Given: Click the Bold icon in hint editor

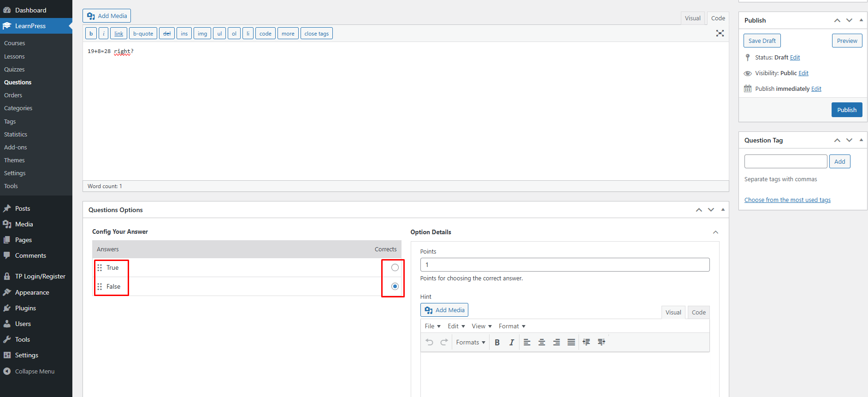Looking at the screenshot, I should [x=497, y=342].
